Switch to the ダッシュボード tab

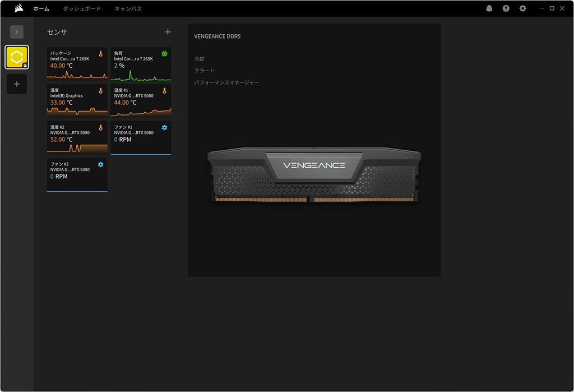coord(82,9)
